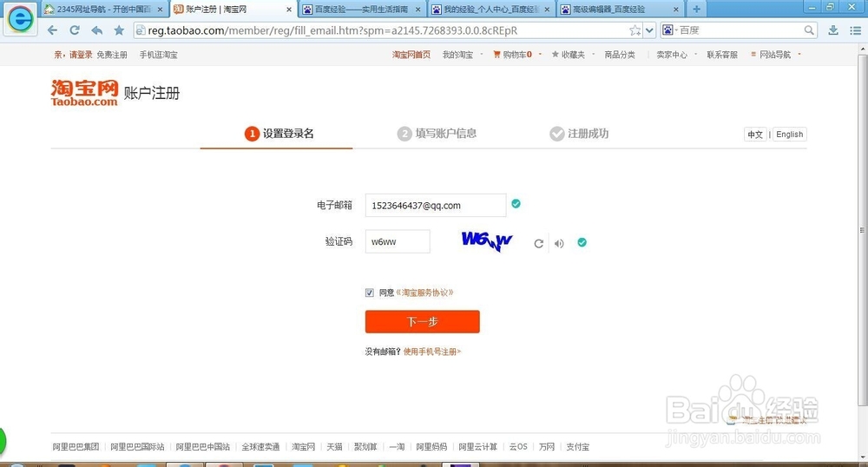This screenshot has width=868, height=467.
Task: Expand 卖家中心 menu
Action: (x=675, y=54)
